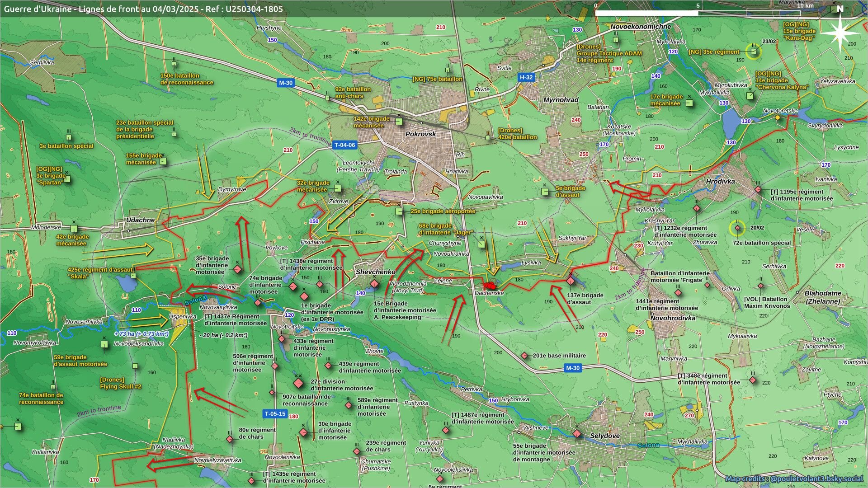Click the 14e brigade "Chervona Kalyna" marker
Viewport: 868px width, 488px height.
750,96
